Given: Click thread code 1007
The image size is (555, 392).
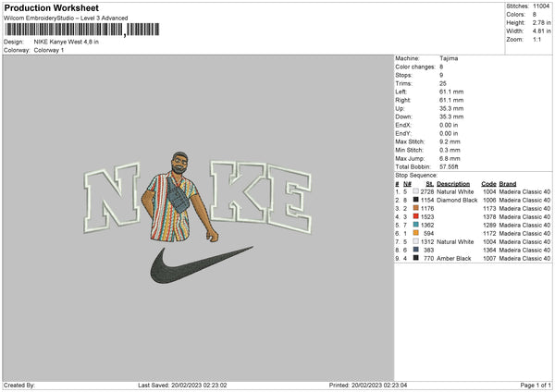Looking at the screenshot, I should [489, 259].
